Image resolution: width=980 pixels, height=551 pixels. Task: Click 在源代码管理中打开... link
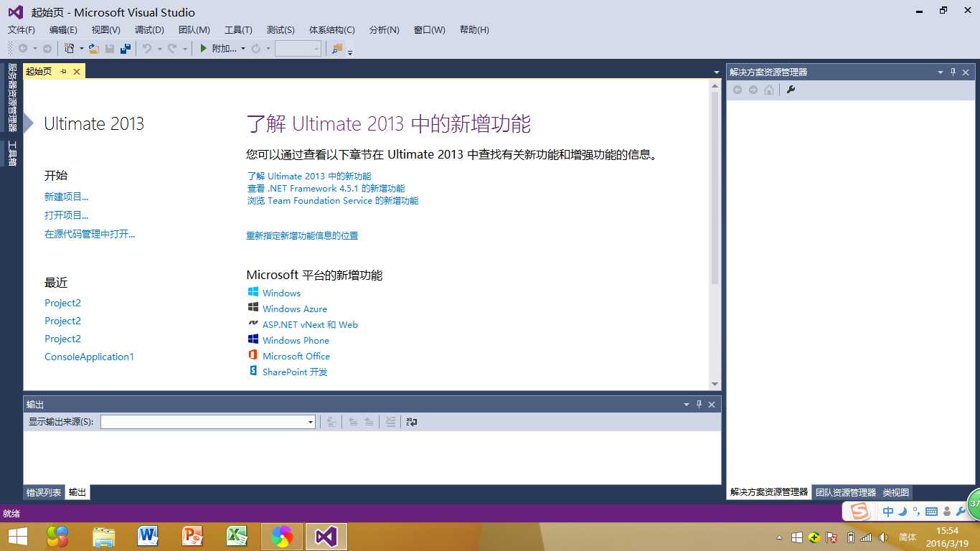coord(90,234)
